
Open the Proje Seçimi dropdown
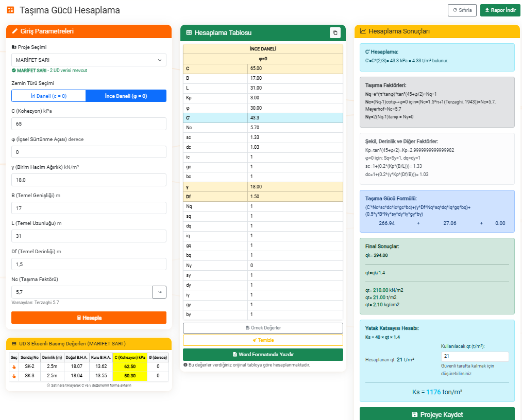89,60
